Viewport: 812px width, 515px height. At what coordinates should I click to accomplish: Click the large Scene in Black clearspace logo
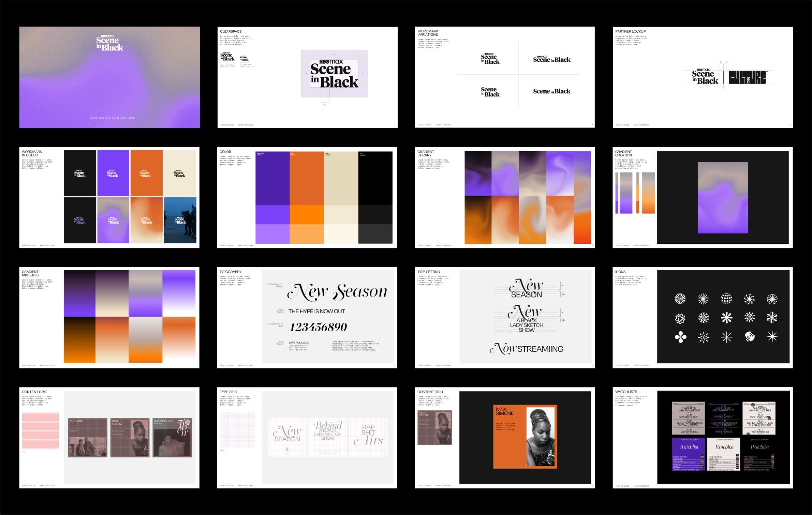334,74
